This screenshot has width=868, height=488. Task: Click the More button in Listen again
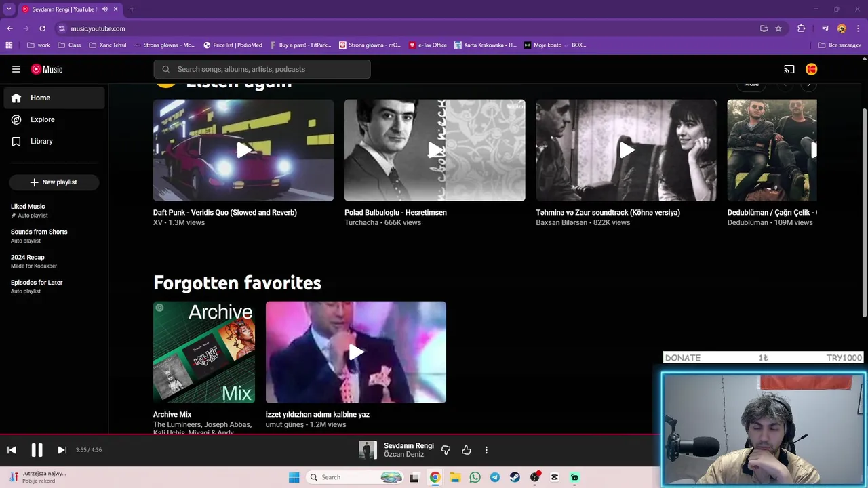coord(751,85)
